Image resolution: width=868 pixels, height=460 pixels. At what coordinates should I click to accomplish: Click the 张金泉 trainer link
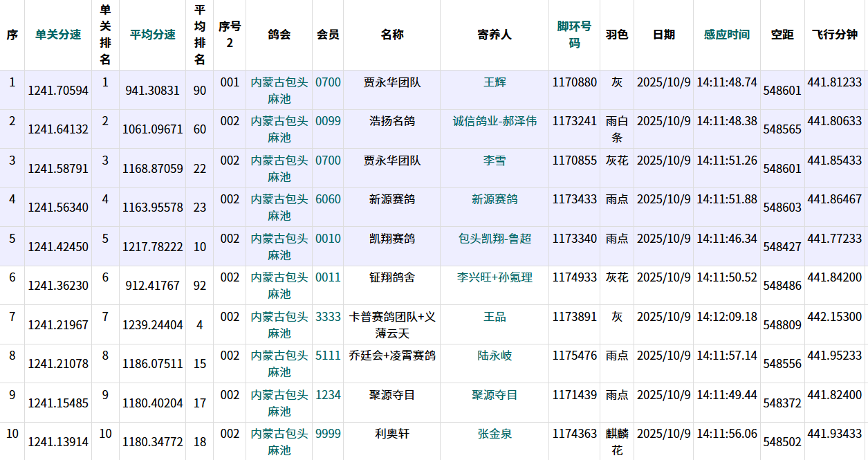pyautogui.click(x=495, y=434)
